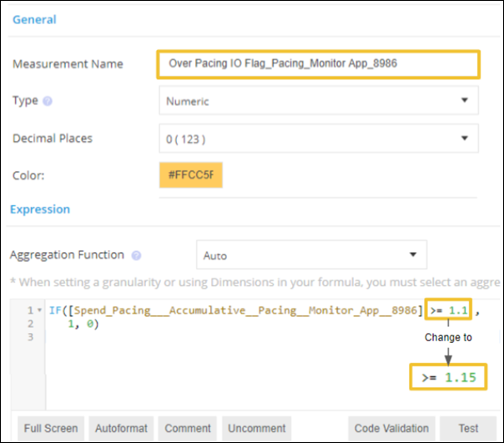Click the >= 1.1 threshold in the formula

(449, 310)
